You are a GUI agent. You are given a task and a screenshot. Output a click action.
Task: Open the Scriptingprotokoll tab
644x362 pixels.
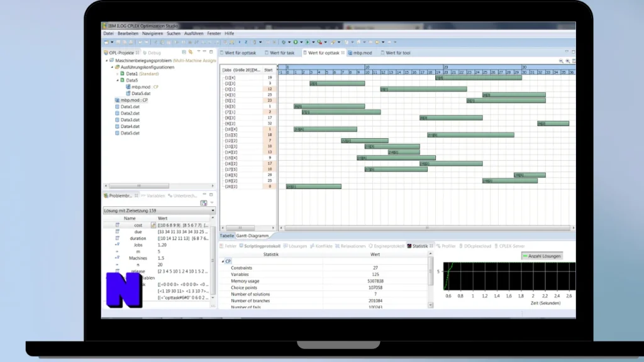[260, 246]
